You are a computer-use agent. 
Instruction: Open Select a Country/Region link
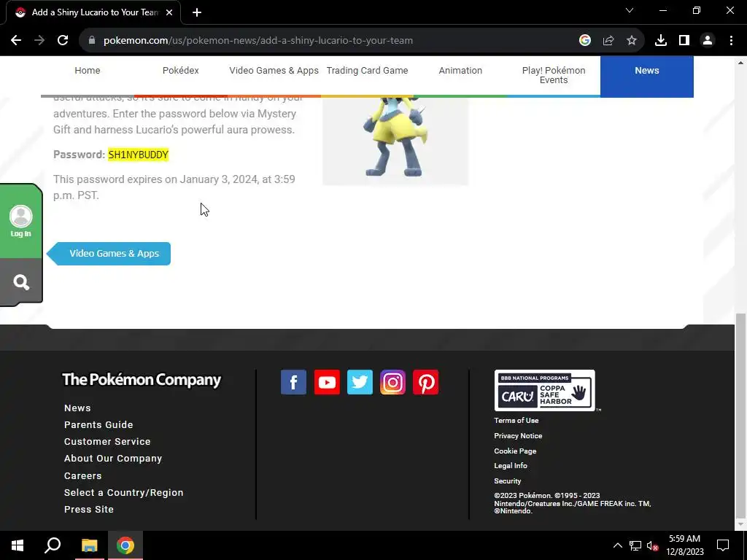point(123,493)
